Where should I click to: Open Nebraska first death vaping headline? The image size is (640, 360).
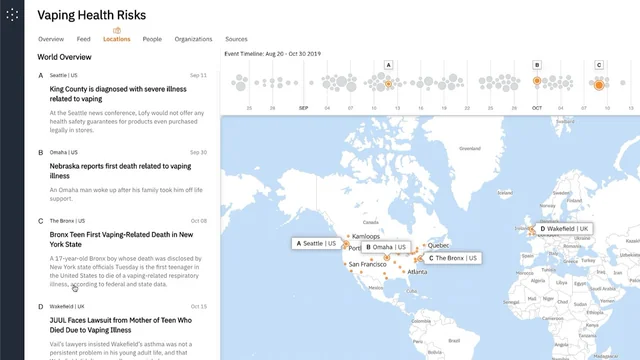(x=120, y=171)
